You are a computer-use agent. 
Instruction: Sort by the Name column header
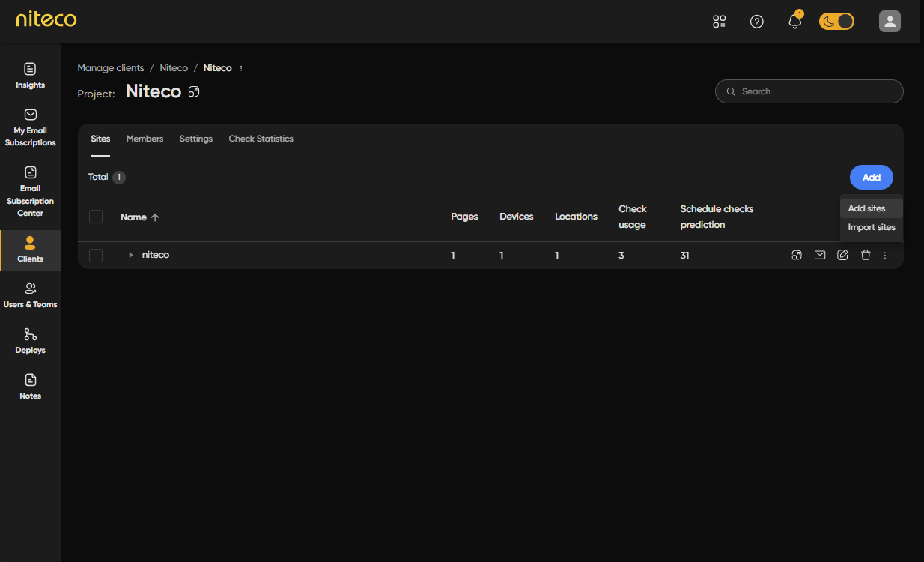click(140, 217)
